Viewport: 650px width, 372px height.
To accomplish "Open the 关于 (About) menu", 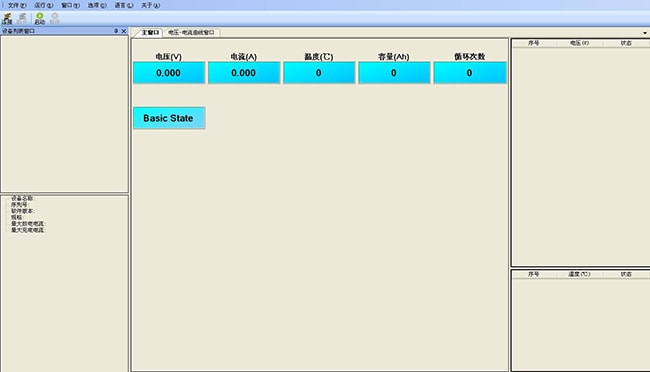I will point(150,5).
